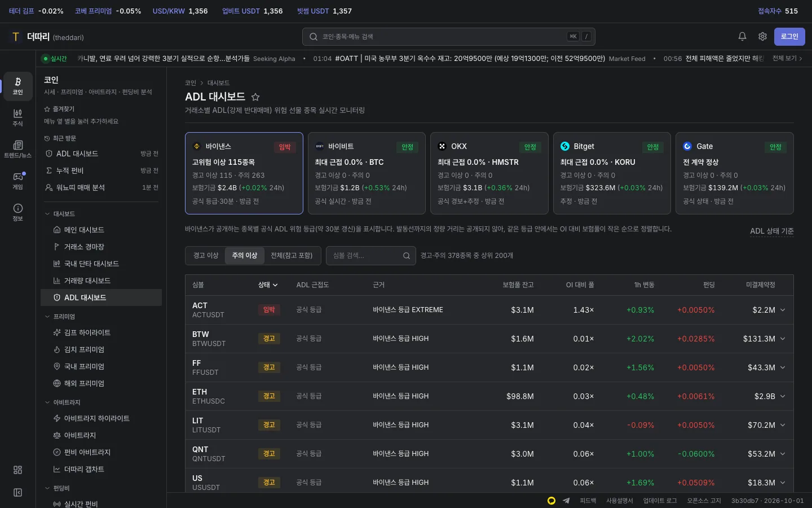812x508 pixels.
Task: Open 국내 단타 대시보드 in sidebar
Action: tap(101, 264)
